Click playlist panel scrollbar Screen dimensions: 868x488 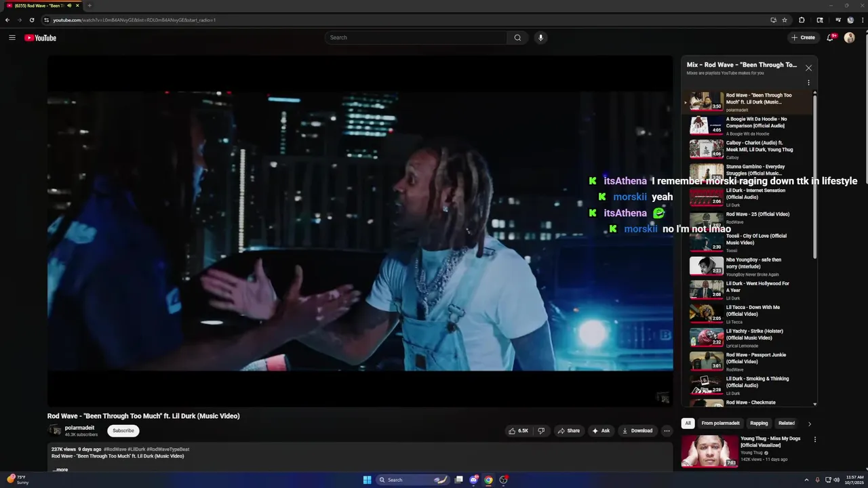(815, 176)
